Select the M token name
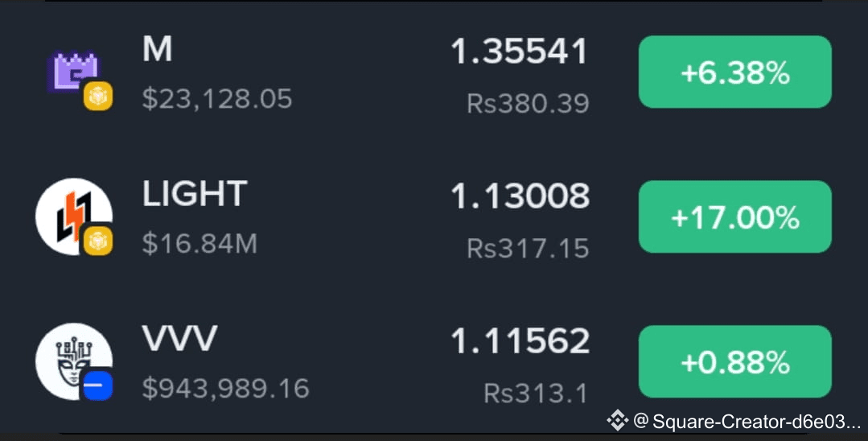Image resolution: width=868 pixels, height=441 pixels. point(157,50)
